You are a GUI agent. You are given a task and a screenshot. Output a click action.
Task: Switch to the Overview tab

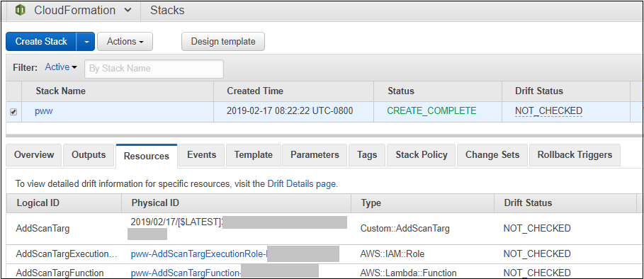pos(34,155)
